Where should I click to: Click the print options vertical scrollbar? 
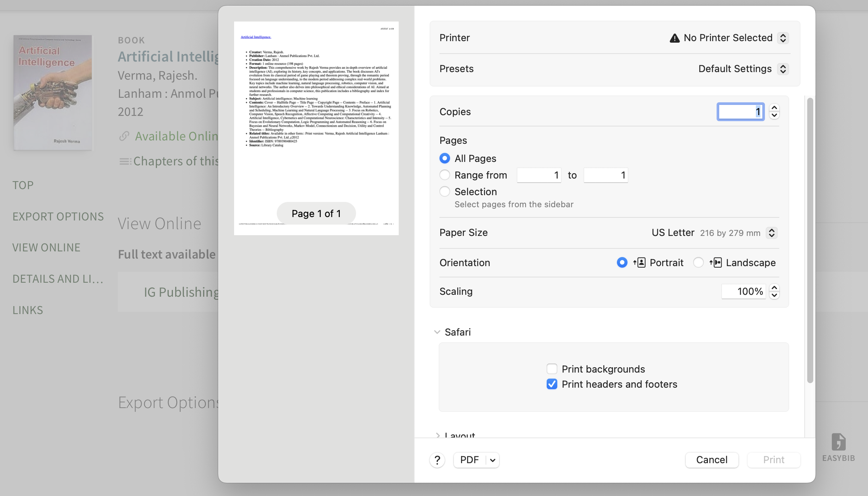pos(810,240)
